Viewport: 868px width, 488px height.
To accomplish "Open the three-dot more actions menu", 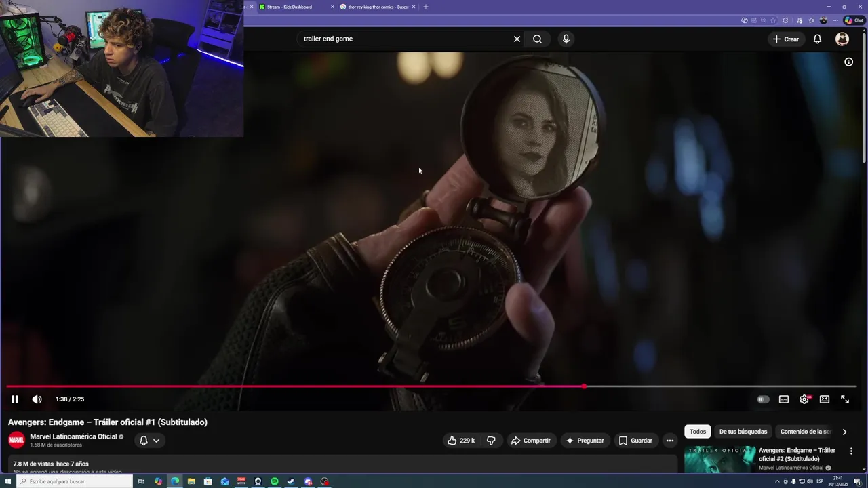I will point(670,441).
